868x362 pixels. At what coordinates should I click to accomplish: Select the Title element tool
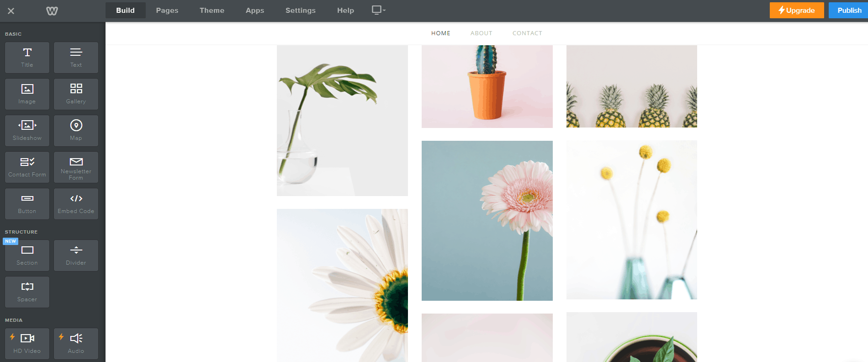27,58
